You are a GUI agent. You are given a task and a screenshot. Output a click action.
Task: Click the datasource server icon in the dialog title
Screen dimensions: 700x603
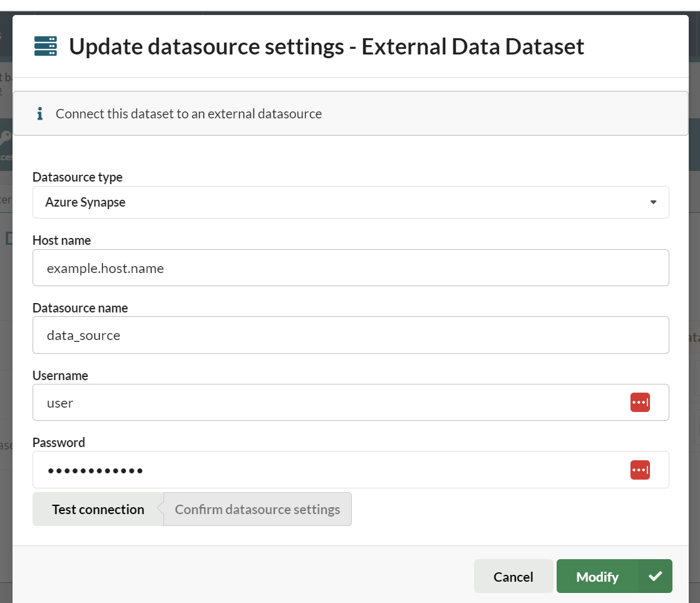45,46
